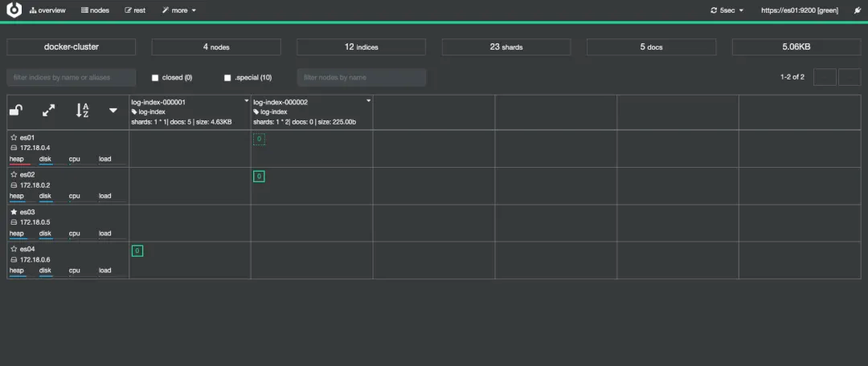Click the expand arrows icon
The width and height of the screenshot is (868, 366).
tap(49, 111)
